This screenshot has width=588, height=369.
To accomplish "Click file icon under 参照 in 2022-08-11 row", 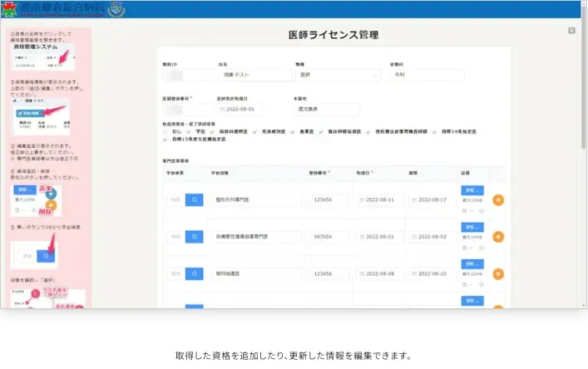I will 465,211.
